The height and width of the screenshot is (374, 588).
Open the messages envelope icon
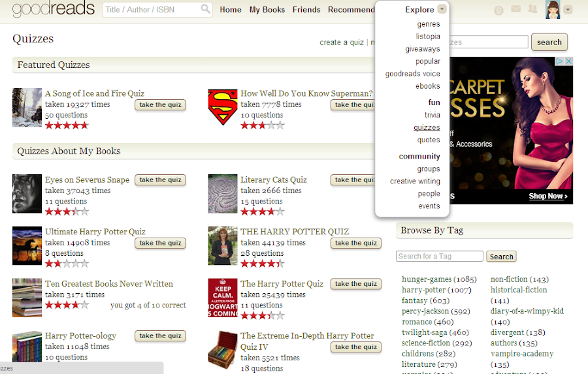point(515,8)
